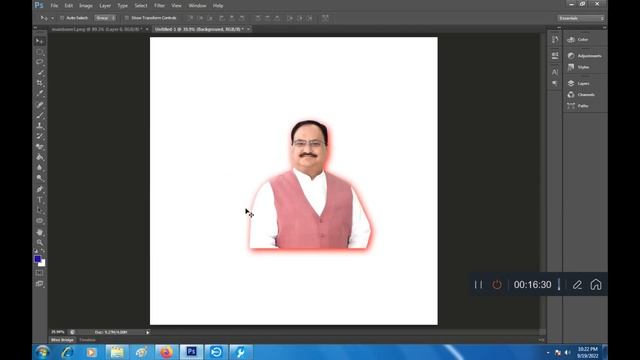Select the Paint Bucket tool
This screenshot has height=360, width=640.
click(x=40, y=157)
